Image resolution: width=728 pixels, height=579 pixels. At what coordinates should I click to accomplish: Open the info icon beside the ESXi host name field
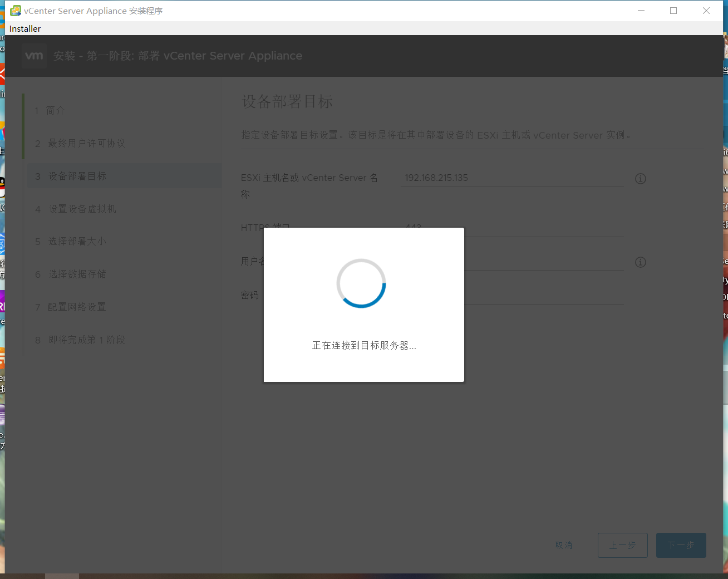[x=640, y=178]
